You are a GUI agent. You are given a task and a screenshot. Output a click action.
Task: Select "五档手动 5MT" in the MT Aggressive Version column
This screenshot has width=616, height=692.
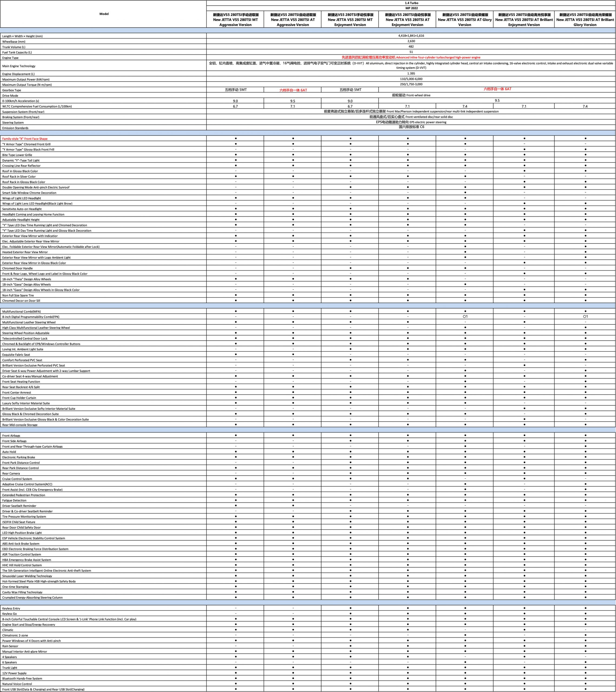click(x=235, y=90)
